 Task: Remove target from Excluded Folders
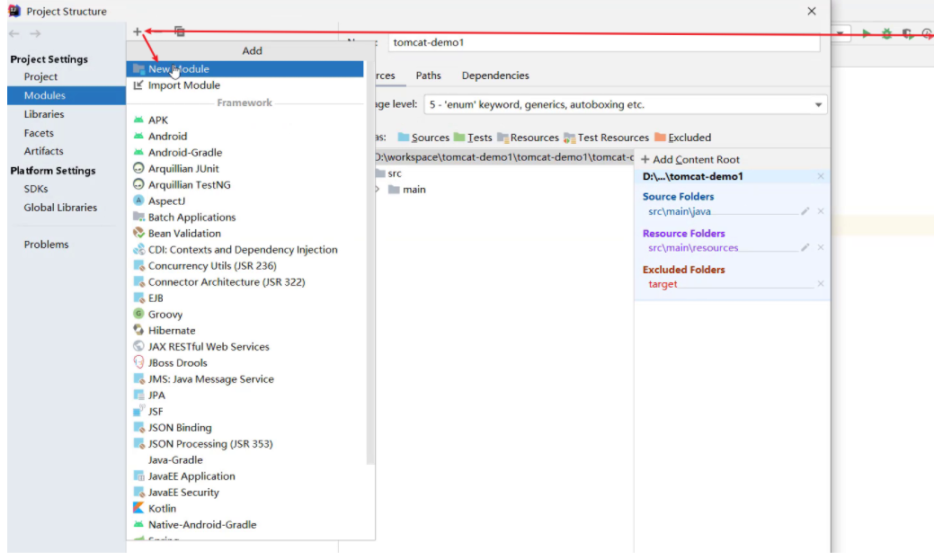point(820,284)
